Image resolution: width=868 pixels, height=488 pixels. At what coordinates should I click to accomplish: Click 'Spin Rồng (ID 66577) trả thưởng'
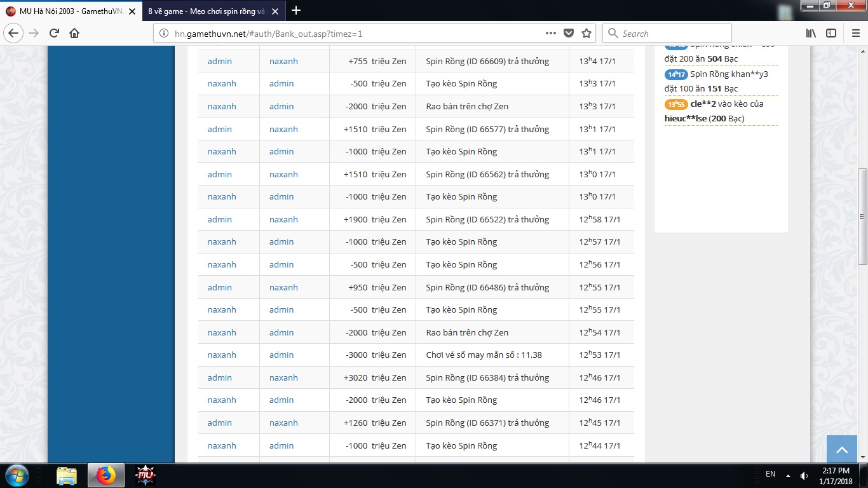point(487,129)
